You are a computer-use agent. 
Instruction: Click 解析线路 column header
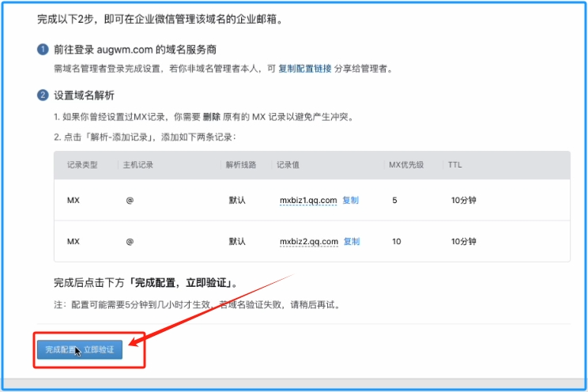click(241, 165)
